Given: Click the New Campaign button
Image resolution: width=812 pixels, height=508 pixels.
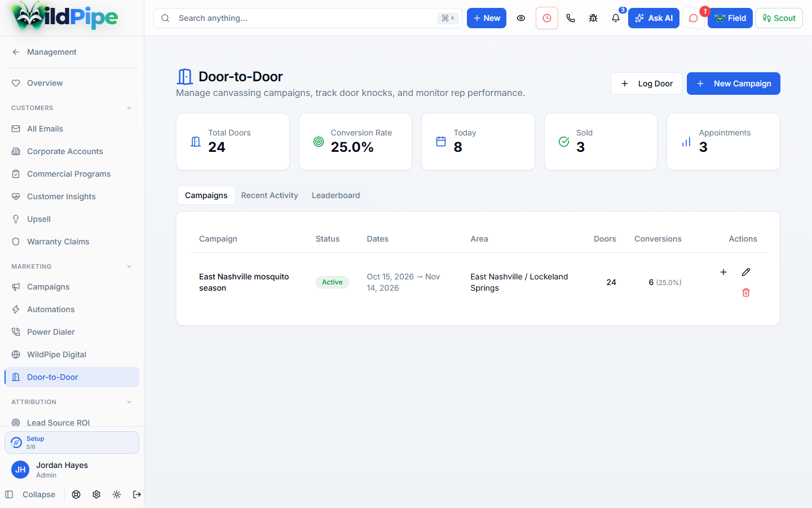Looking at the screenshot, I should coord(734,84).
